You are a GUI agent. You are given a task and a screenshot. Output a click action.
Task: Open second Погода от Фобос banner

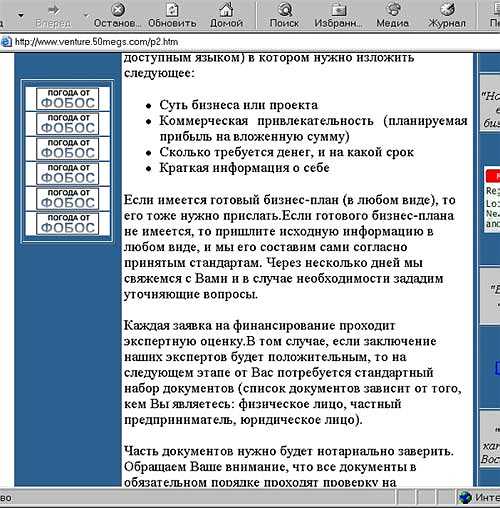(68, 124)
